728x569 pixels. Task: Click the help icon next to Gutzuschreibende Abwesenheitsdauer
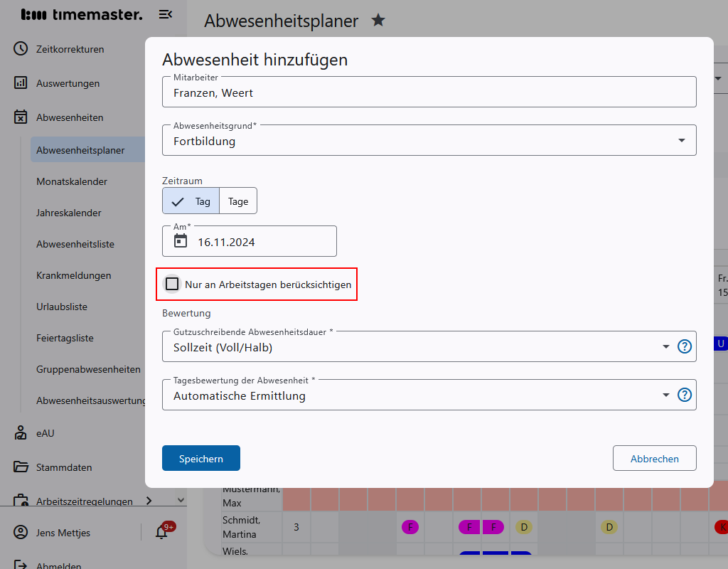684,347
